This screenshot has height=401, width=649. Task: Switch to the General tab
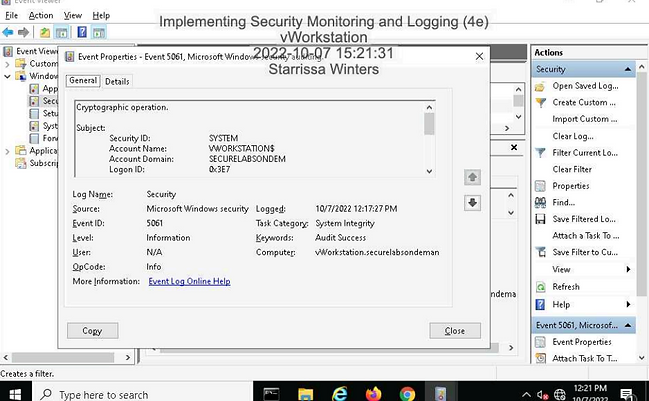point(83,81)
